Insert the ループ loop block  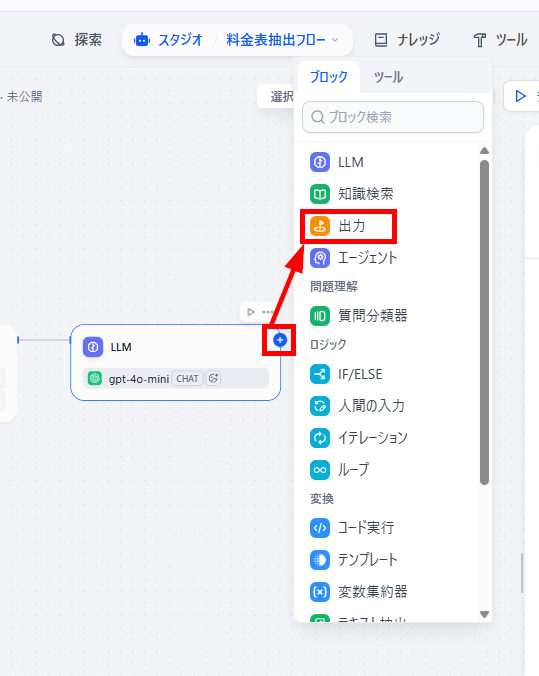(390, 470)
